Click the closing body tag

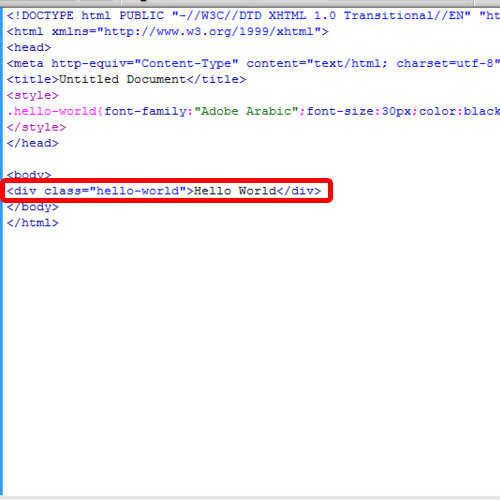(33, 207)
